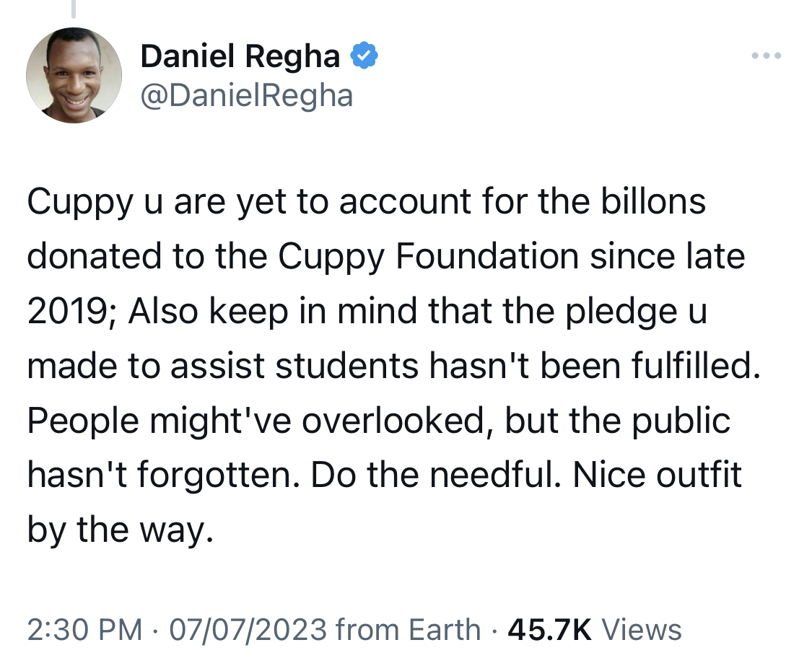Select the 'from Earth' location label
Image resolution: width=812 pixels, height=671 pixels.
[x=409, y=630]
